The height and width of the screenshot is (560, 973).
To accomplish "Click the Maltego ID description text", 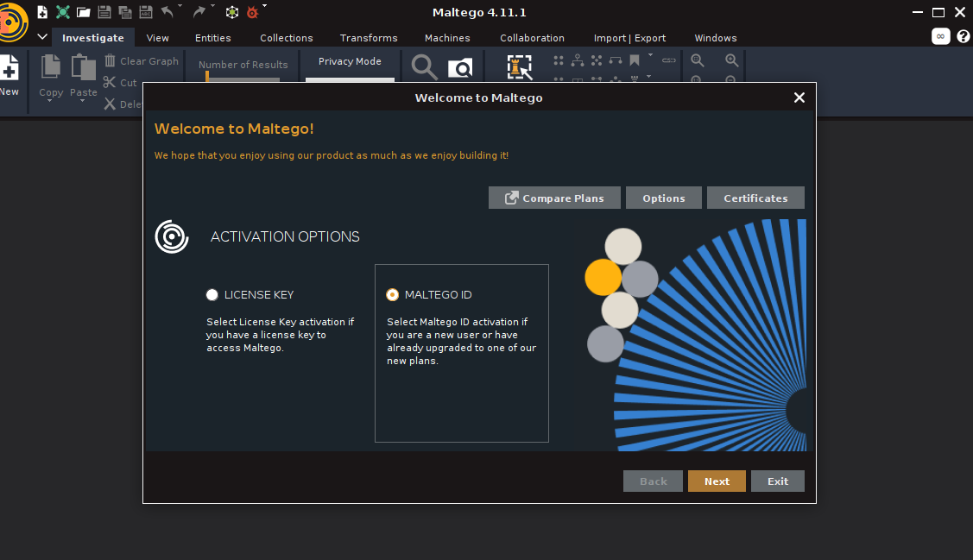I will (461, 341).
